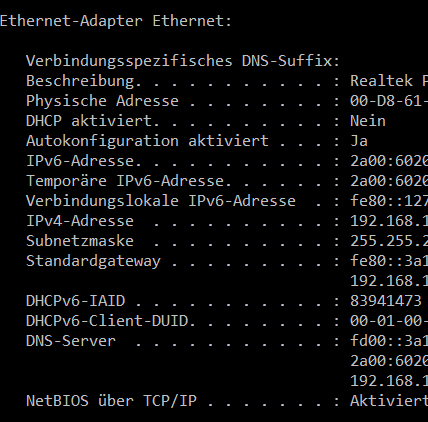Click the 'IPv6-Adresse' label
Image resolution: width=428 pixels, height=422 pixels.
[x=80, y=161]
